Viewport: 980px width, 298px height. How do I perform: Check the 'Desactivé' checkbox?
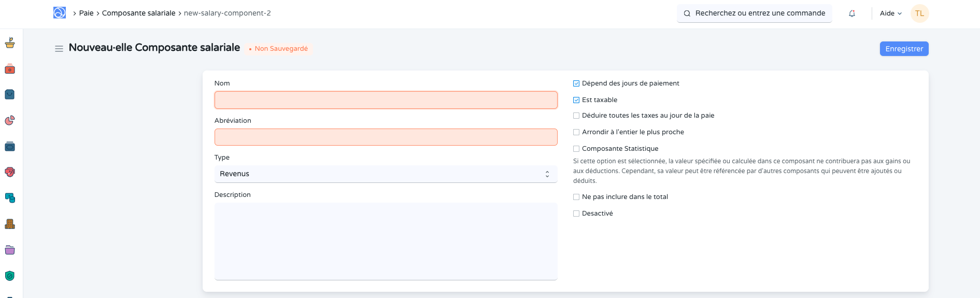point(576,214)
